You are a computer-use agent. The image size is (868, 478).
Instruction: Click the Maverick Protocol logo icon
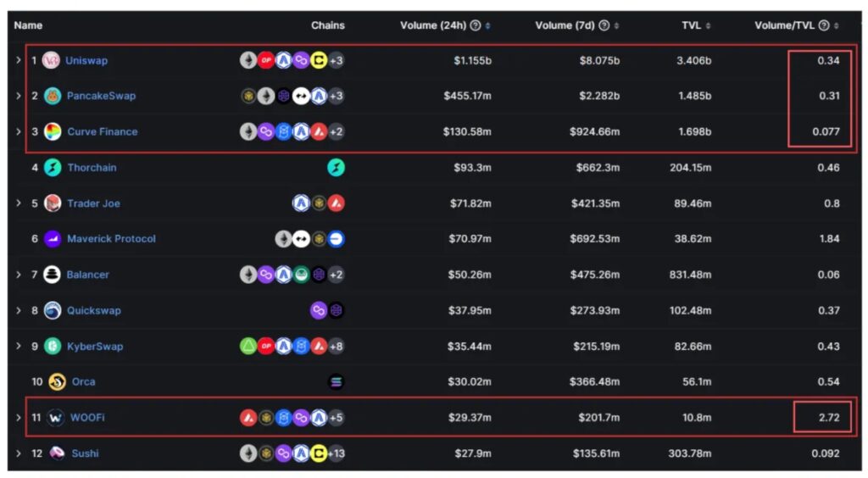[52, 239]
